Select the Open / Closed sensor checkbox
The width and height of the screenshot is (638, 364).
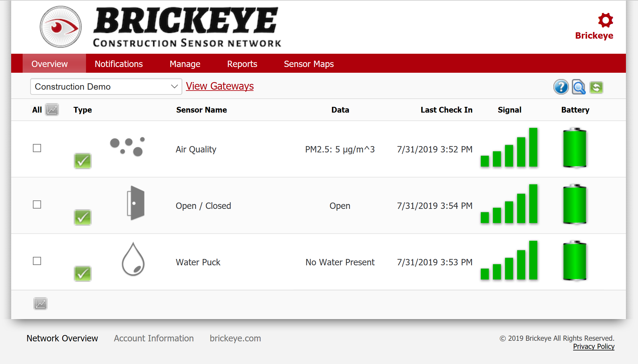click(x=37, y=205)
